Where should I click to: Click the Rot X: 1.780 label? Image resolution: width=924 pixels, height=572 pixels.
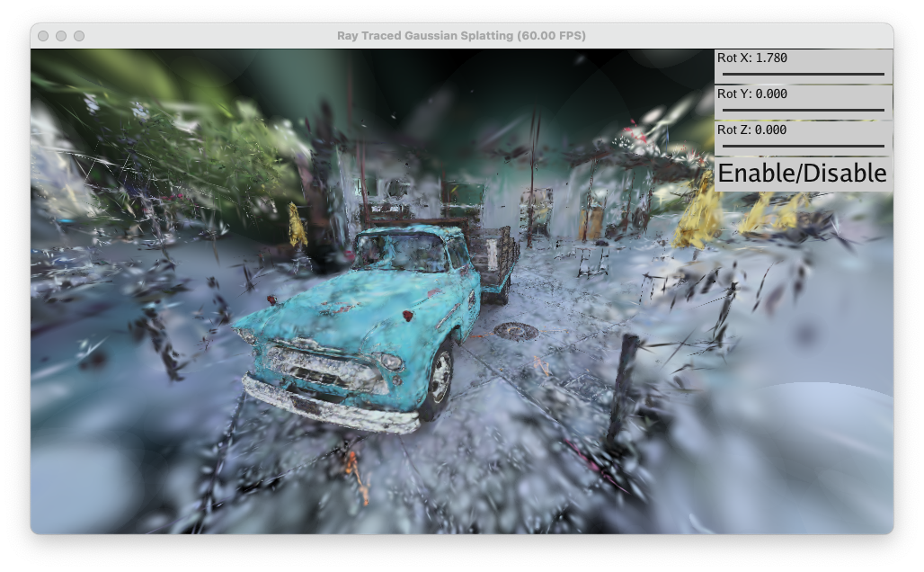[752, 58]
